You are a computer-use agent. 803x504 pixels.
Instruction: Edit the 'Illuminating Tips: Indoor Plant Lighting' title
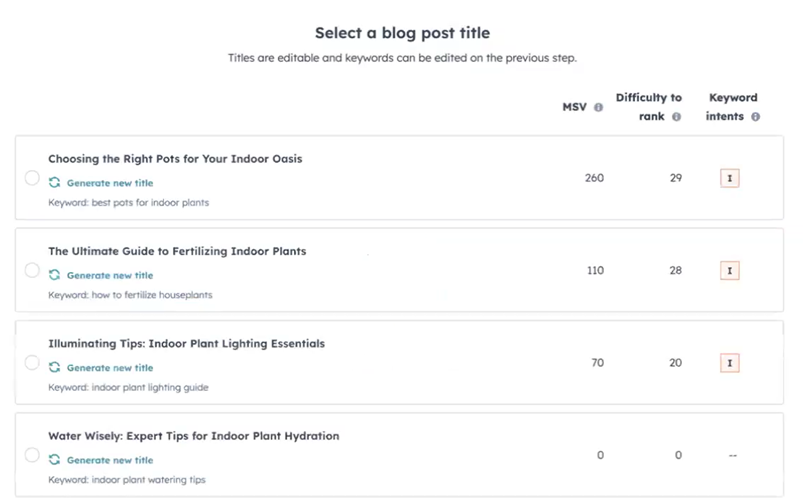186,344
